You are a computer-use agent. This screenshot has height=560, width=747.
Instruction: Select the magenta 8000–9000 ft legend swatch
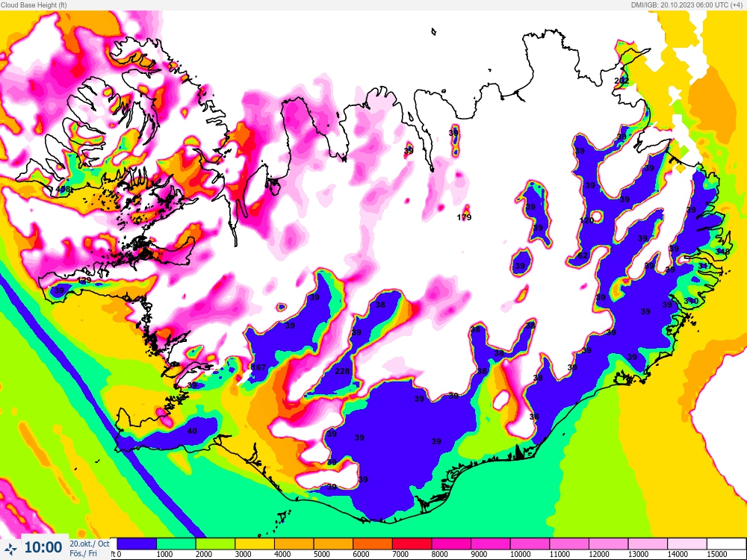point(451,544)
